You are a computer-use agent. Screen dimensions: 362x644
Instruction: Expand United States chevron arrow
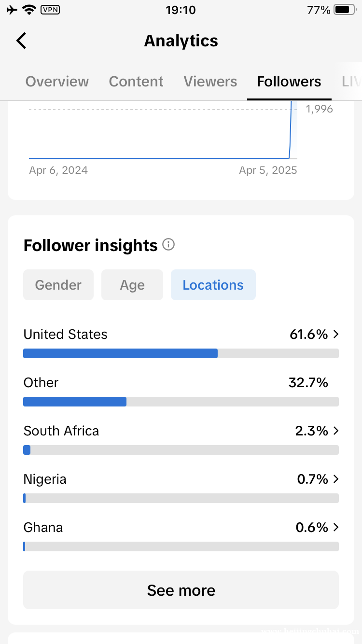pyautogui.click(x=336, y=334)
